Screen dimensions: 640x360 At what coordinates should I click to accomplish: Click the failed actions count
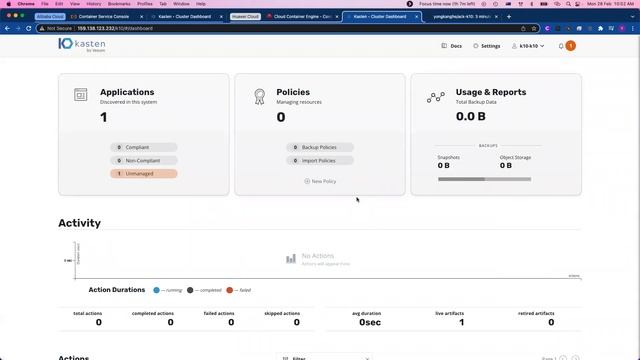pos(231,322)
